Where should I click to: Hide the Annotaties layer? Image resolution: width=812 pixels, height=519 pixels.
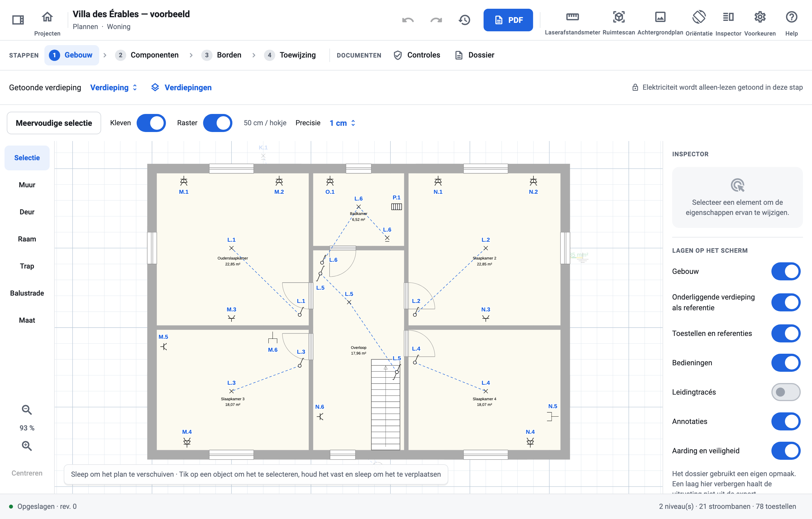(786, 421)
